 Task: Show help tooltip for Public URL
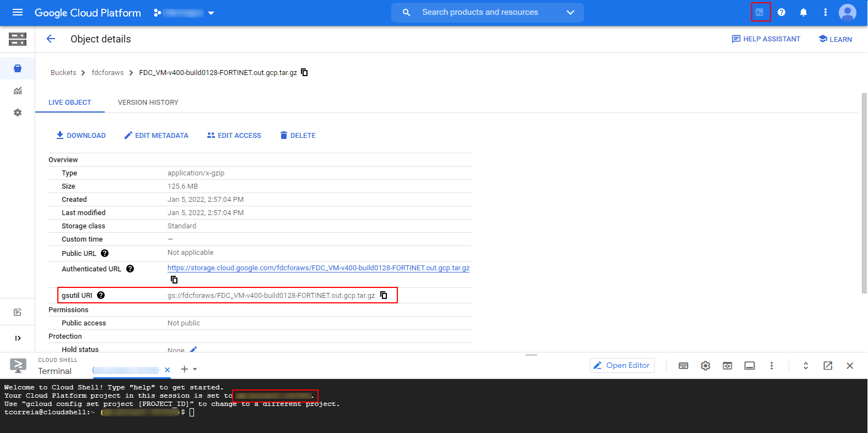pos(105,253)
